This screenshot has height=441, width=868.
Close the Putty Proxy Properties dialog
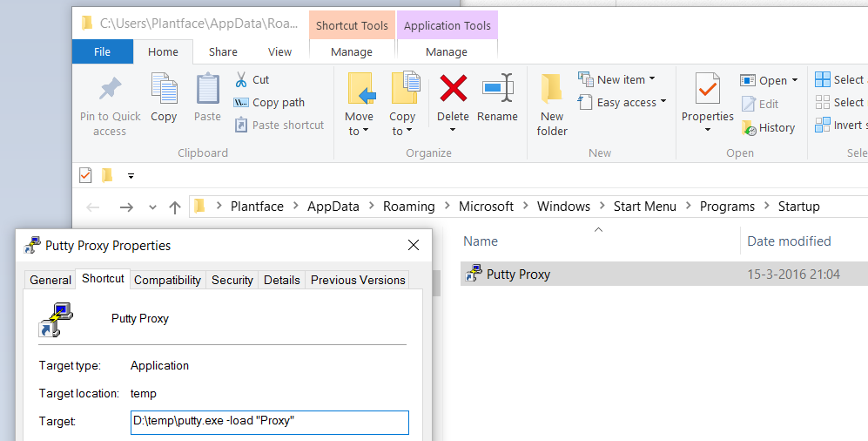pyautogui.click(x=414, y=246)
